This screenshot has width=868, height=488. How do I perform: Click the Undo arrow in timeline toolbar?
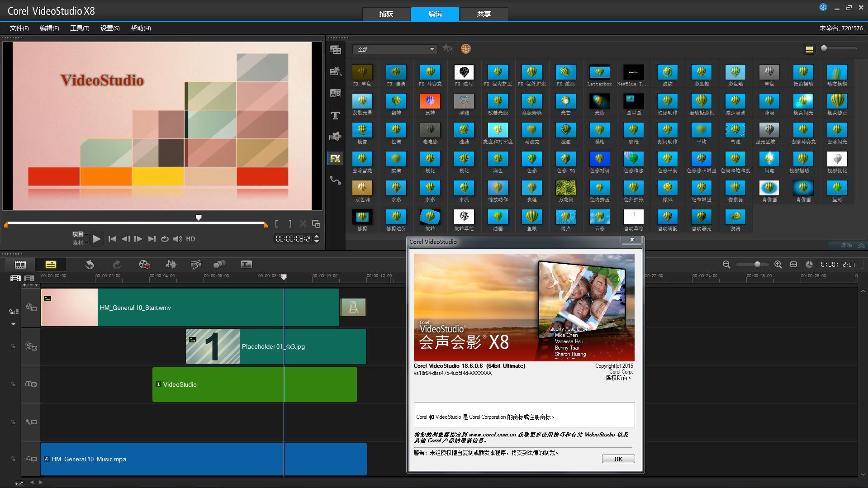point(90,265)
